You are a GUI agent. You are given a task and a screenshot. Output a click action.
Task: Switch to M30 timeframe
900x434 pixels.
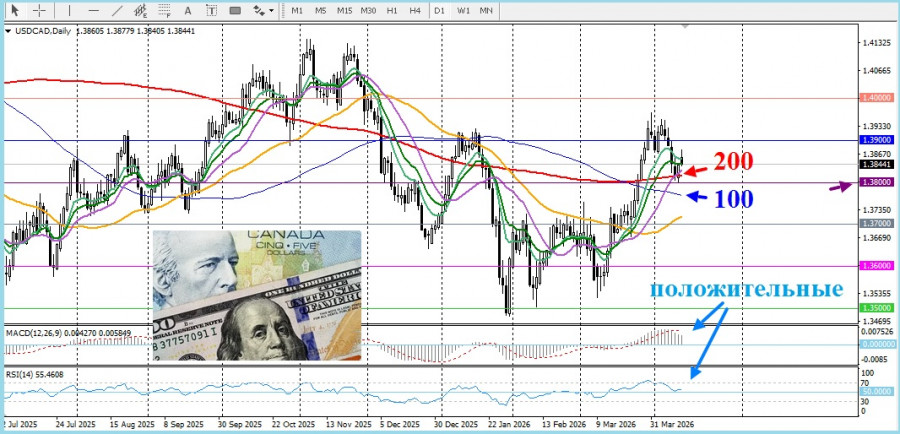(368, 11)
